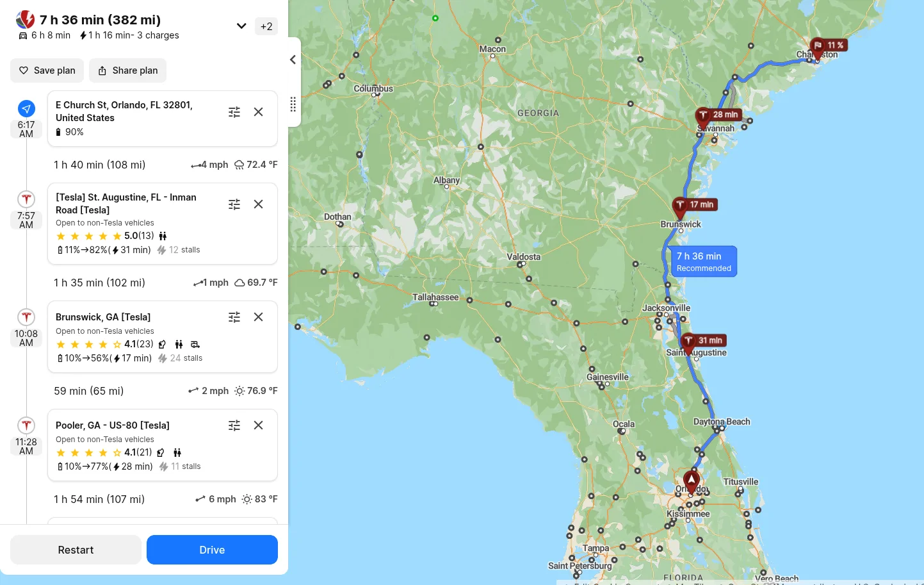This screenshot has width=924, height=585.
Task: Remove the E Church St Orlando waypoint
Action: [259, 112]
